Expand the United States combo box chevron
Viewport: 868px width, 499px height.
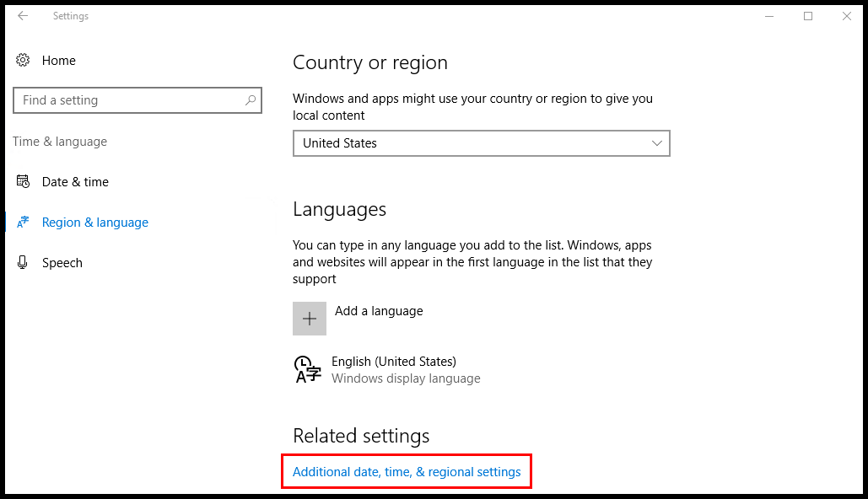coord(656,143)
